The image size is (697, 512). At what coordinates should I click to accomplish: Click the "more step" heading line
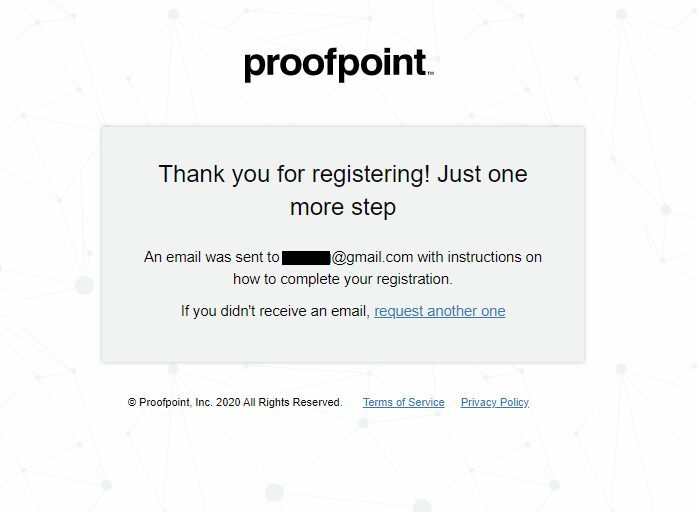click(343, 207)
